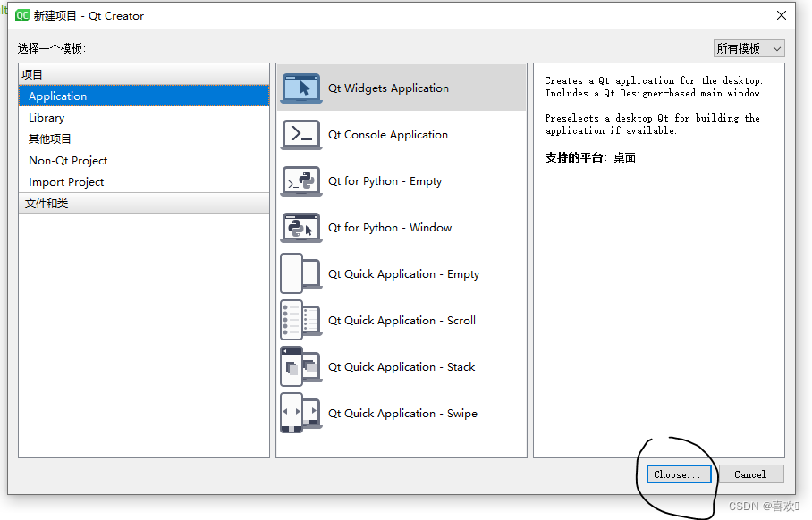Select Qt Quick Application - Empty label
812x520 pixels.
[403, 274]
